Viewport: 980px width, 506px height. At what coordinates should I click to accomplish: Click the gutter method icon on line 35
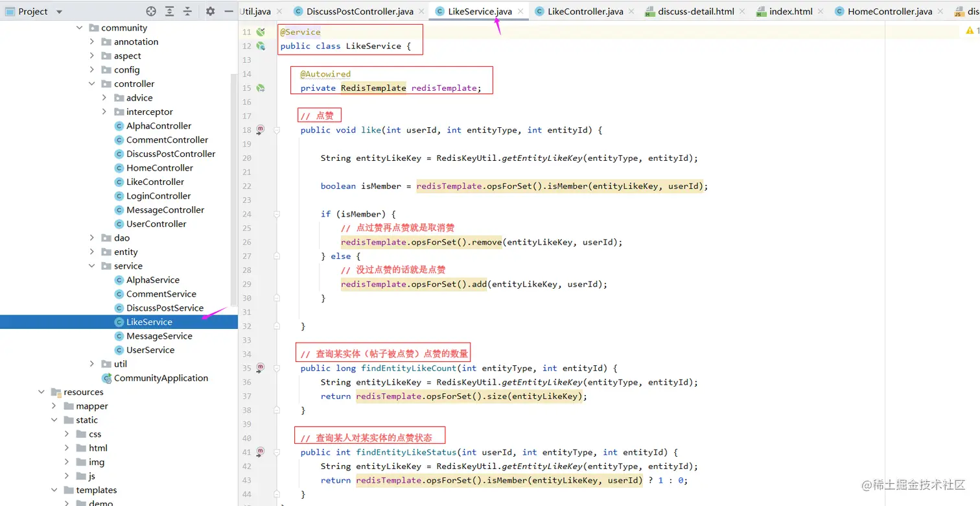[261, 368]
